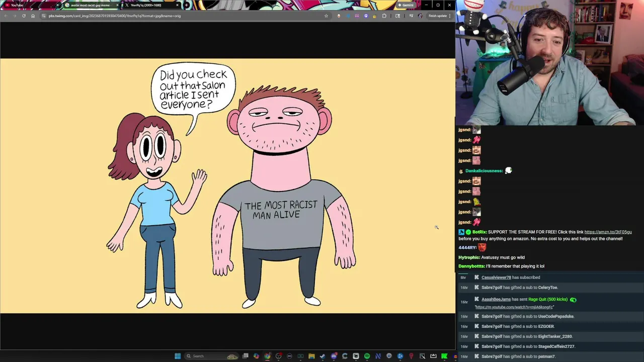The image size is (644, 362).
Task: Open the browser home page
Action: click(33, 16)
